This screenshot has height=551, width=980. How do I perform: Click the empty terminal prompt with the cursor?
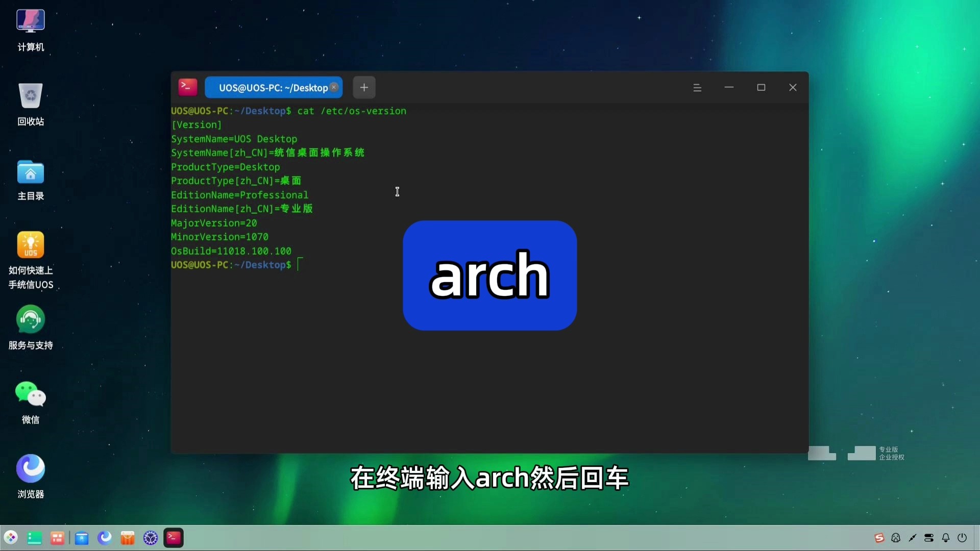(237, 265)
